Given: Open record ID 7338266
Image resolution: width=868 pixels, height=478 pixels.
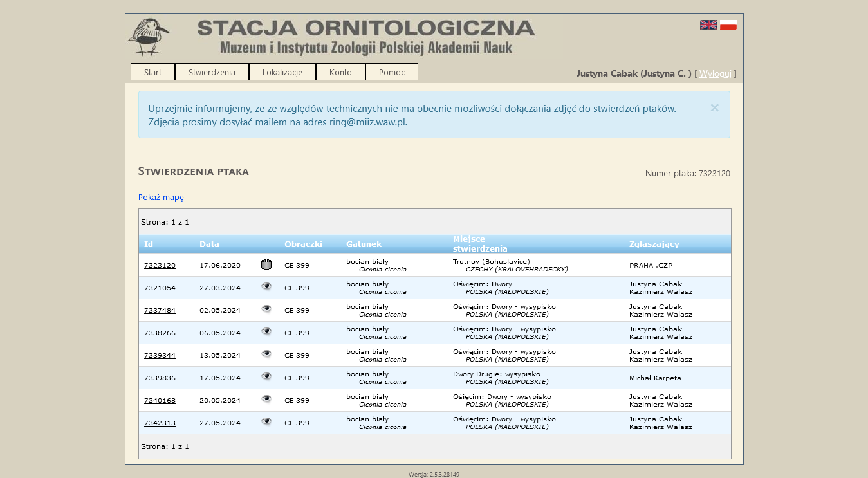Looking at the screenshot, I should 160,333.
